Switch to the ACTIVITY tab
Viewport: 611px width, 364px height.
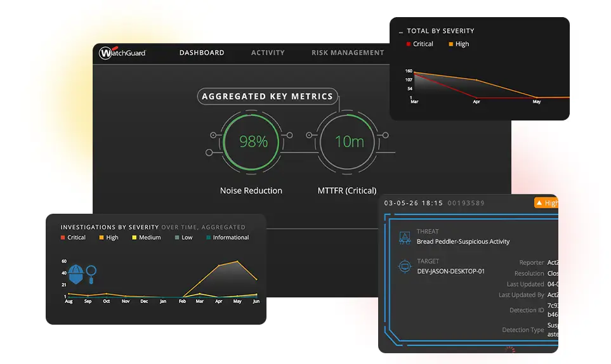(268, 53)
